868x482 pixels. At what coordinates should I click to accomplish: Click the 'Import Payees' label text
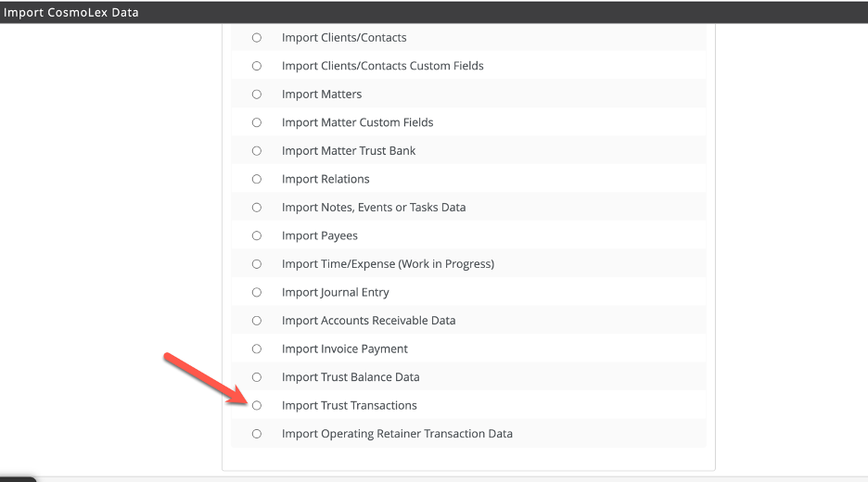pyautogui.click(x=320, y=235)
